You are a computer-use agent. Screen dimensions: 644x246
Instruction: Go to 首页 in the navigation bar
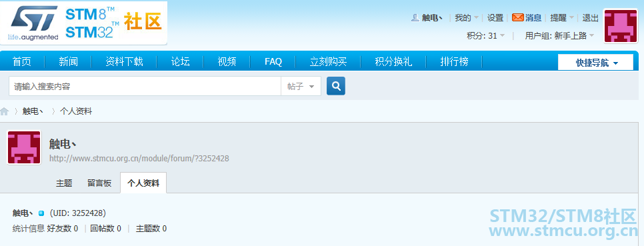point(22,62)
